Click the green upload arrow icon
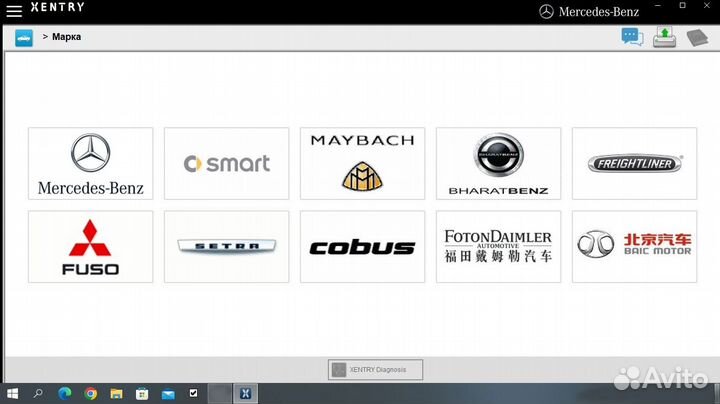The width and height of the screenshot is (720, 404). click(x=664, y=37)
